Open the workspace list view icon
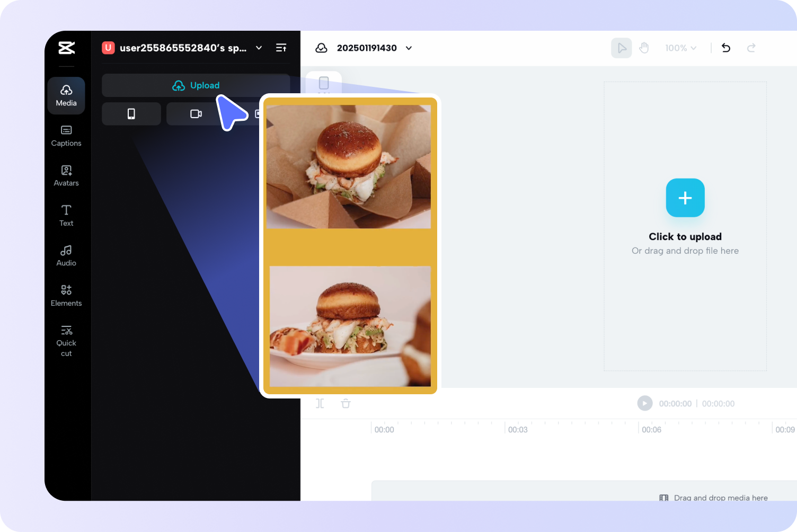Screen dimensions: 797x532 click(281, 48)
